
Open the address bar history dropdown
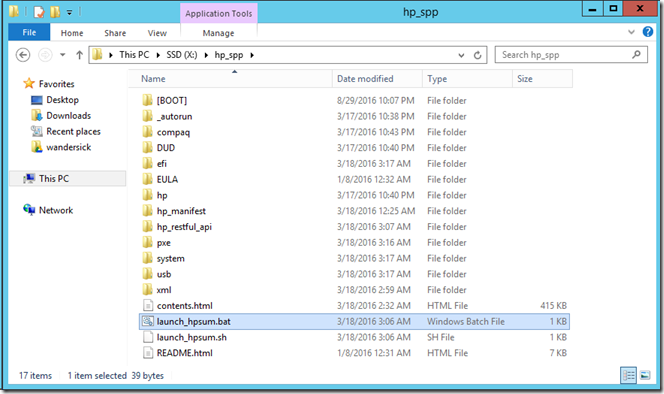tap(461, 55)
